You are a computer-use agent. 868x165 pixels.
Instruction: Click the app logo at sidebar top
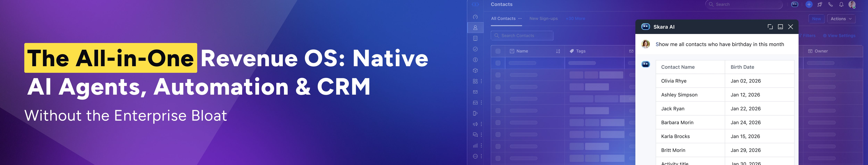(x=475, y=4)
